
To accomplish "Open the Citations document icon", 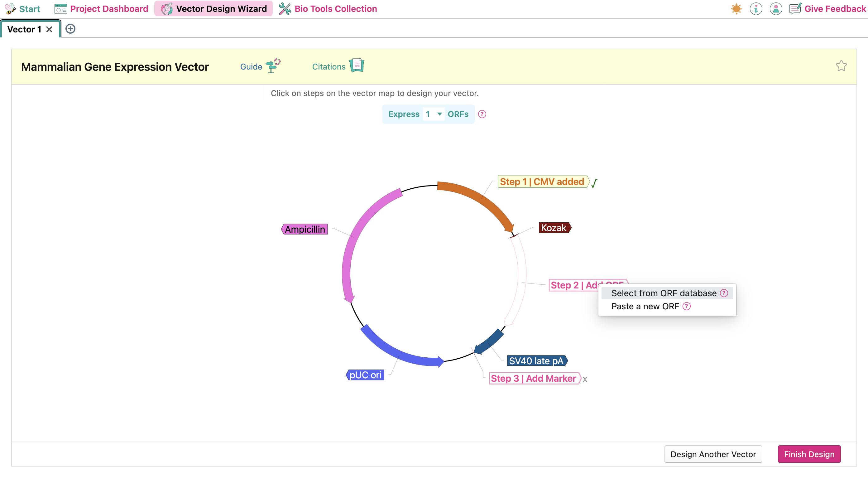I will click(x=357, y=65).
